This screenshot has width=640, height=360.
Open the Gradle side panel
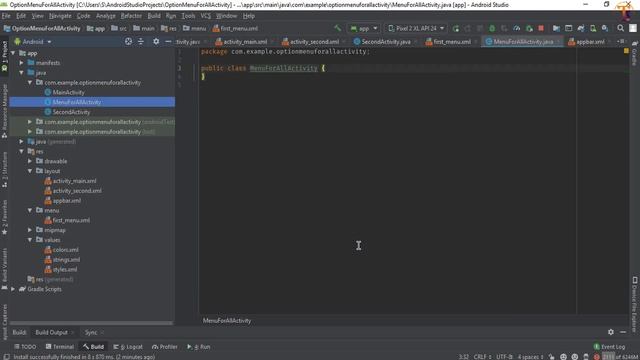635,53
